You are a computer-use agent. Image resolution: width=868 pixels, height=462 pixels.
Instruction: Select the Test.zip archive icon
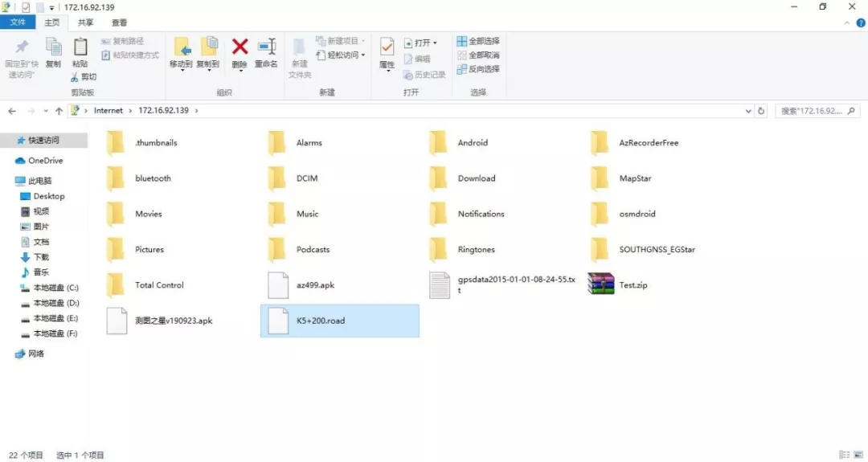click(x=600, y=284)
